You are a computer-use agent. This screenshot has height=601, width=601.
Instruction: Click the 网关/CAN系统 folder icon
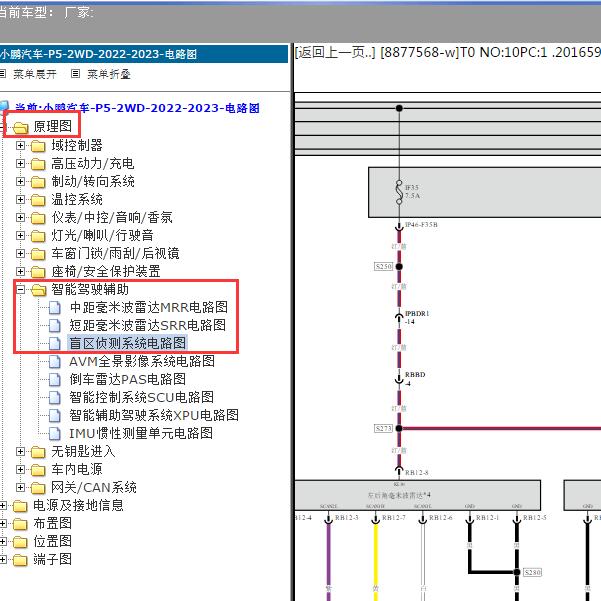(x=38, y=488)
